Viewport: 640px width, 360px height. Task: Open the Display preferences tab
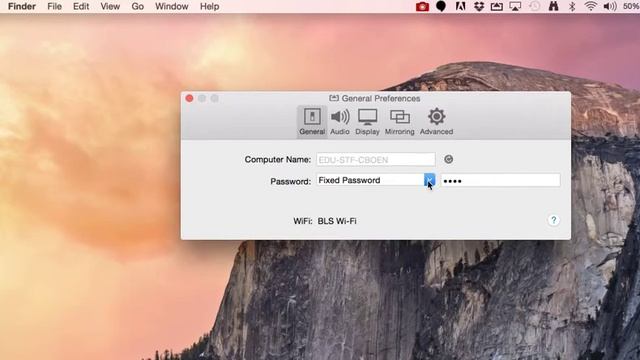point(367,122)
